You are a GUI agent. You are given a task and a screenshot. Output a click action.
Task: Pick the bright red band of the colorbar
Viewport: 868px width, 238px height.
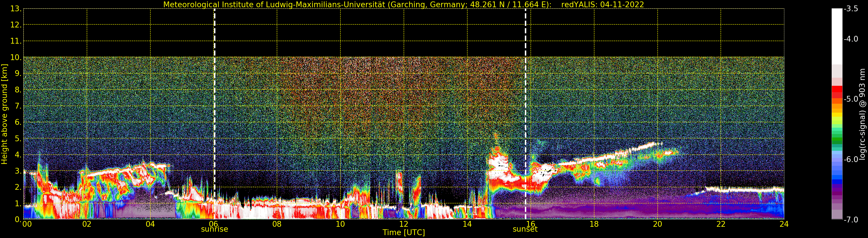click(837, 89)
